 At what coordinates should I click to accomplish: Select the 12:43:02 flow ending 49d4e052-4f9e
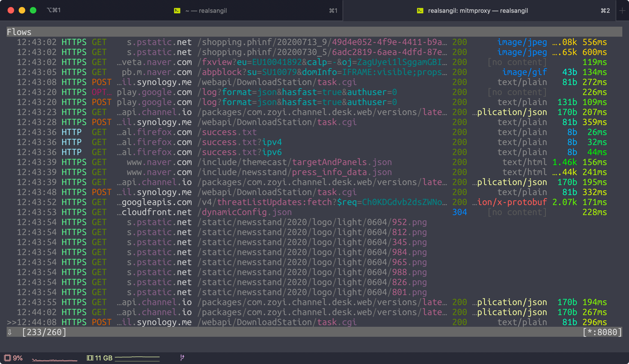point(314,42)
